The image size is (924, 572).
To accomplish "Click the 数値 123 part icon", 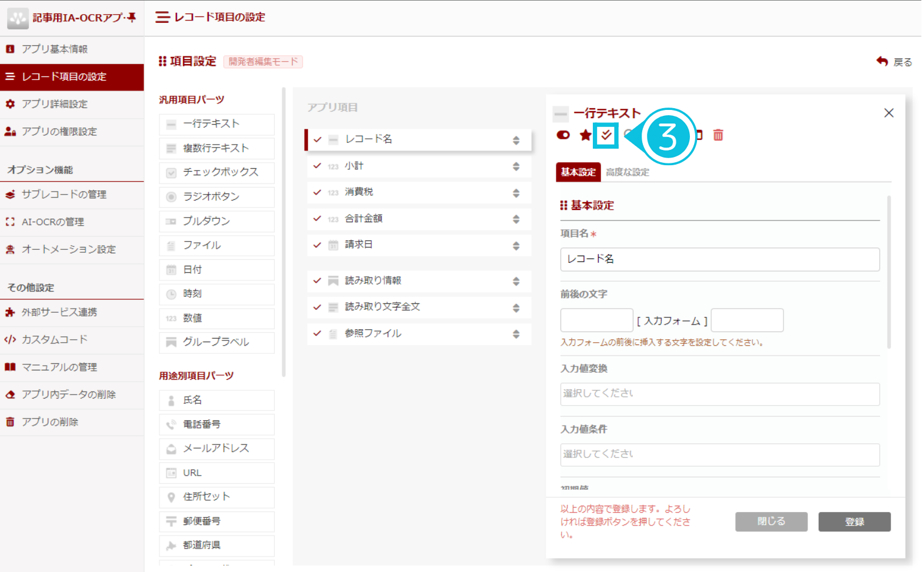I will pos(171,319).
